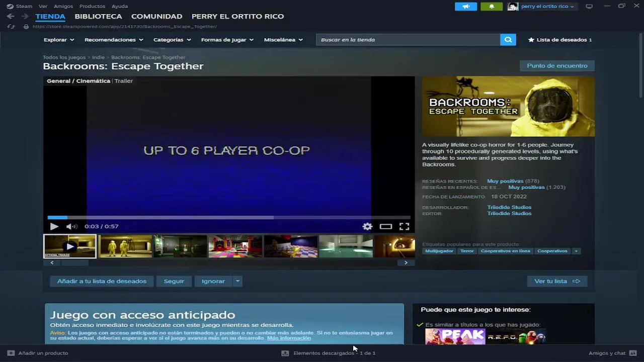The width and height of the screenshot is (644, 362).
Task: Open the perry el ortito rico account dropdown
Action: coord(547,7)
